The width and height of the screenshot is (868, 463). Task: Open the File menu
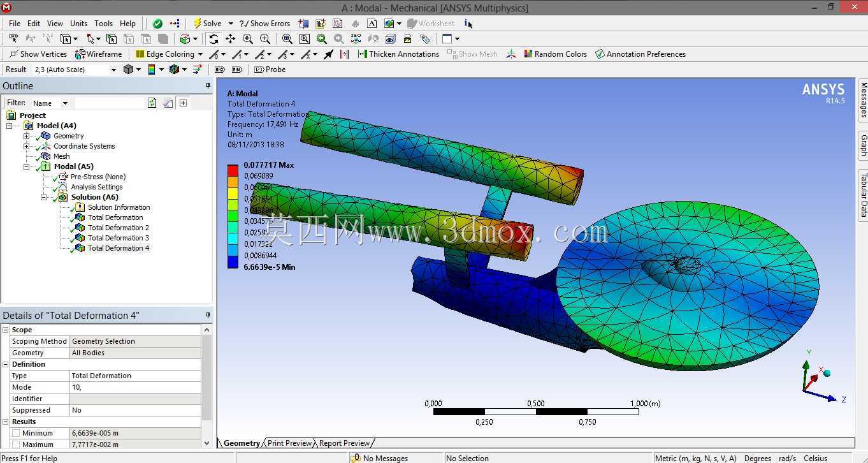pos(15,24)
